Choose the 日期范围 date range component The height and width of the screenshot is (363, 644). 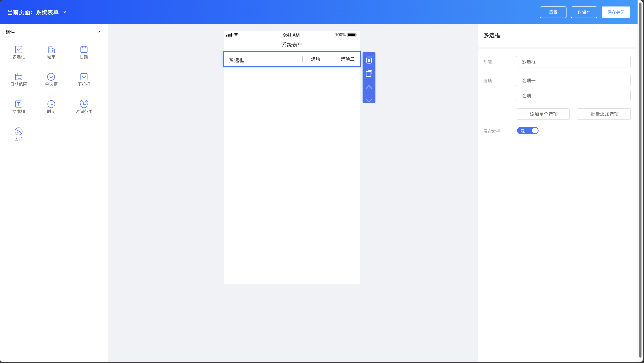pyautogui.click(x=19, y=77)
